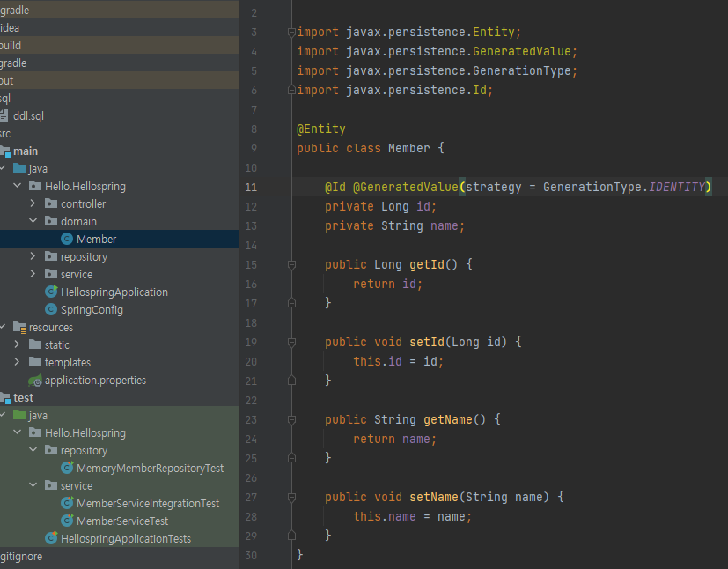
Task: Click line number 30 in the gutter
Action: pyautogui.click(x=251, y=556)
